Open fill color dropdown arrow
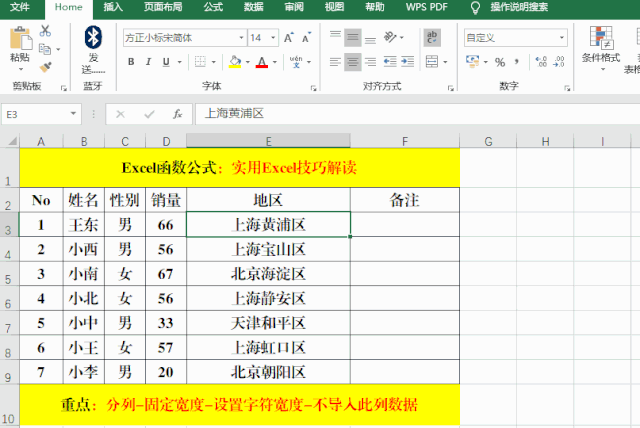The height and width of the screenshot is (428, 640). (248, 62)
